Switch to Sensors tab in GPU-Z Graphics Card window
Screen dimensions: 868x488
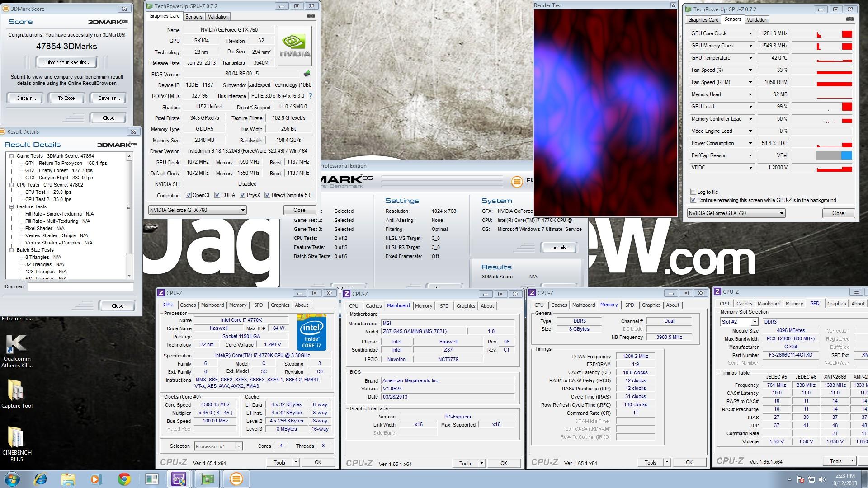193,17
